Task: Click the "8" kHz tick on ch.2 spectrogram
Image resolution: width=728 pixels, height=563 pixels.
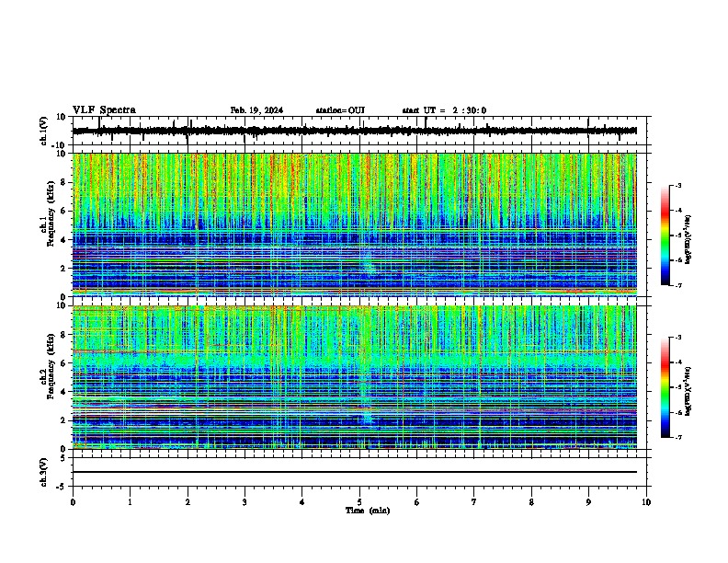Action: coord(63,335)
